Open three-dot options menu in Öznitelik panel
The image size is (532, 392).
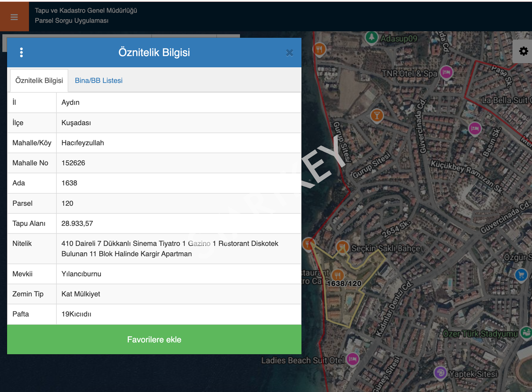(21, 53)
